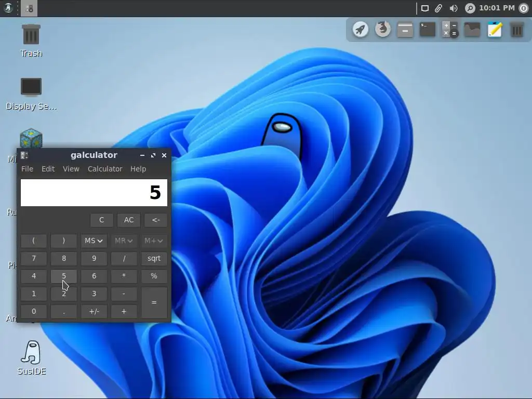Click the minus - button
532x399 pixels.
[124, 294]
